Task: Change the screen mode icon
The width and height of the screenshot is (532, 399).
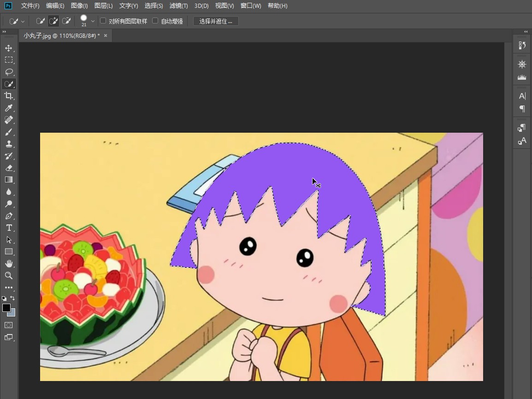Action: point(9,337)
